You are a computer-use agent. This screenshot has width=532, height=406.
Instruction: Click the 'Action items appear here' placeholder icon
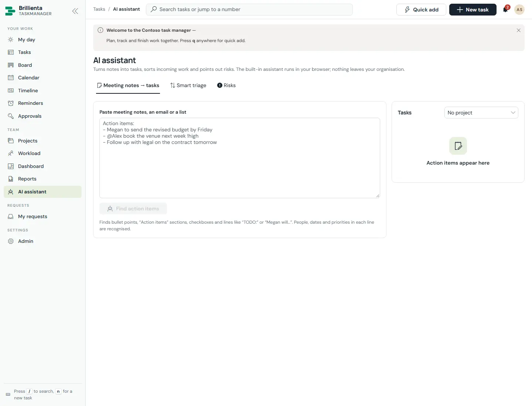(x=458, y=146)
